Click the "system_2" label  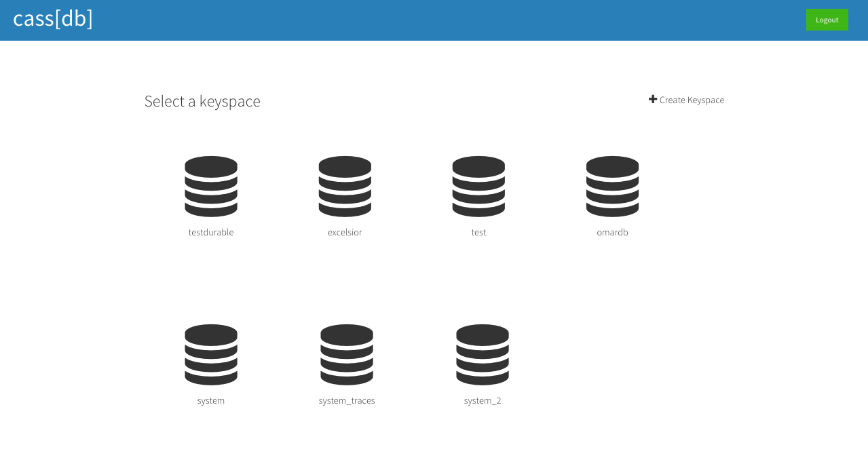point(483,401)
